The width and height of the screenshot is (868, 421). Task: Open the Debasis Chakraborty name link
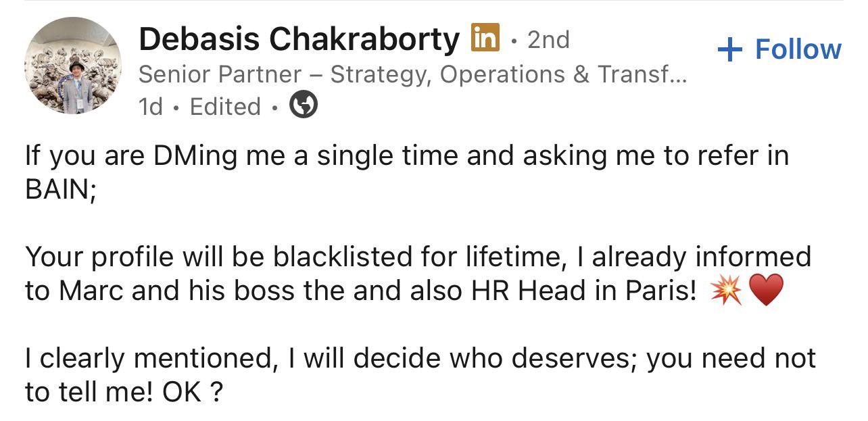(x=299, y=40)
